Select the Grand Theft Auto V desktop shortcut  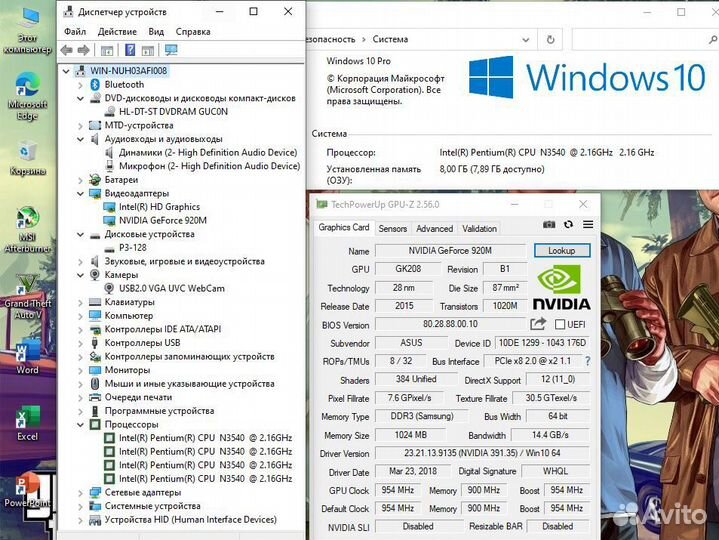(27, 290)
